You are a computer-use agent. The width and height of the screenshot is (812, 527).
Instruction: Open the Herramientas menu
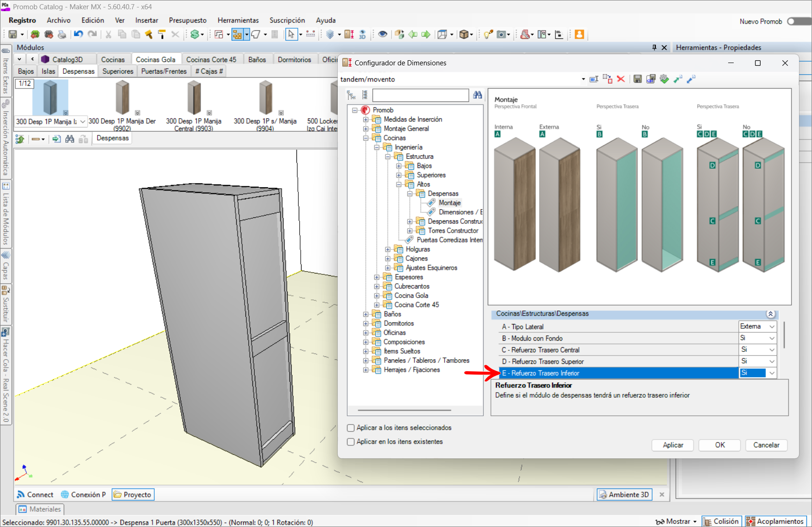coord(238,20)
